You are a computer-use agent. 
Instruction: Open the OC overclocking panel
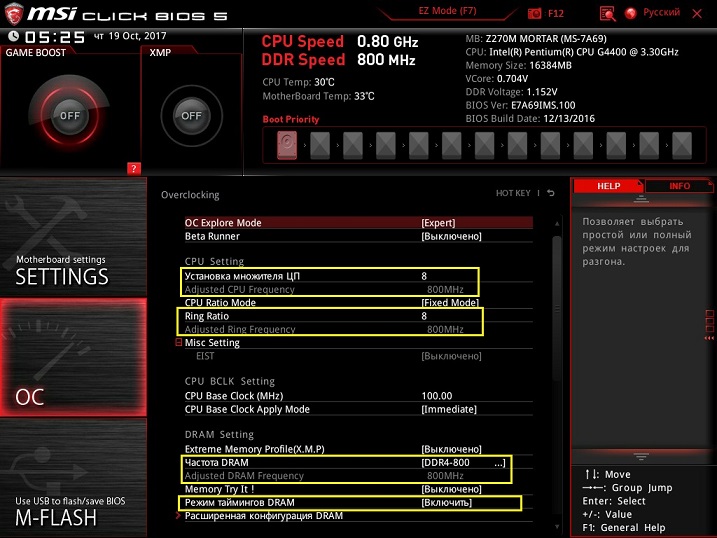[x=73, y=357]
